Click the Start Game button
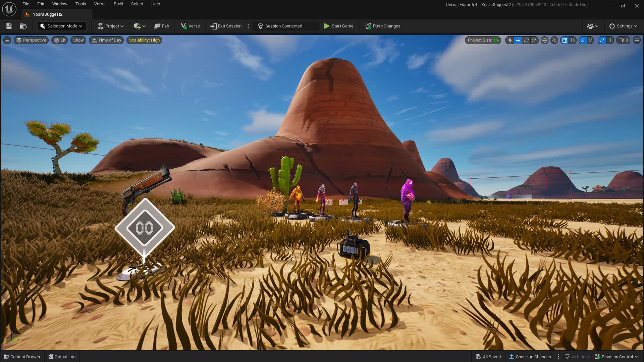This screenshot has height=362, width=644. pos(339,26)
